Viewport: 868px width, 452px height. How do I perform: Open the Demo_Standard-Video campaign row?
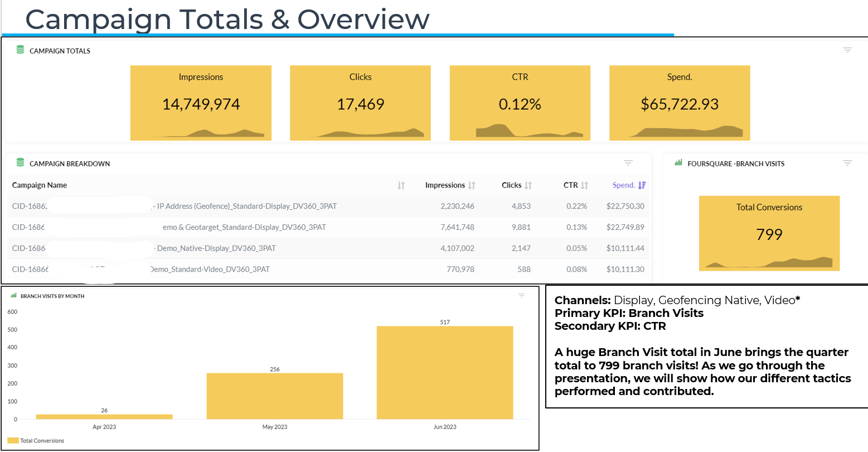click(328, 269)
